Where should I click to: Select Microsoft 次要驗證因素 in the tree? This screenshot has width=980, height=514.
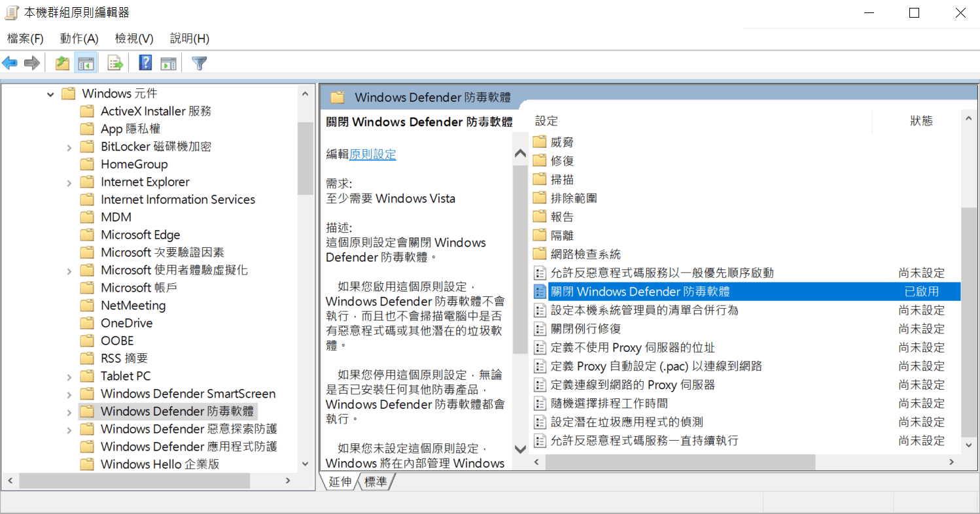coord(163,252)
